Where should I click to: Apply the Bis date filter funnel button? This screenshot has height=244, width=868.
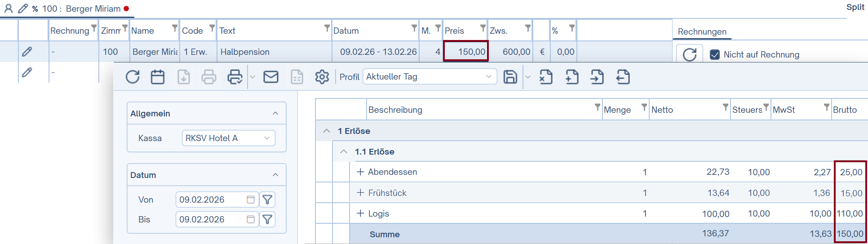pyautogui.click(x=267, y=219)
